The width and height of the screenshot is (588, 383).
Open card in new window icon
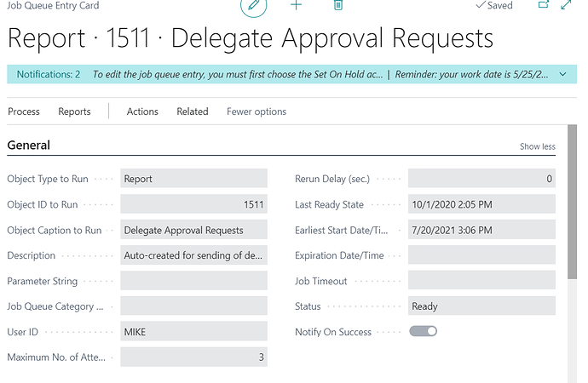point(544,5)
